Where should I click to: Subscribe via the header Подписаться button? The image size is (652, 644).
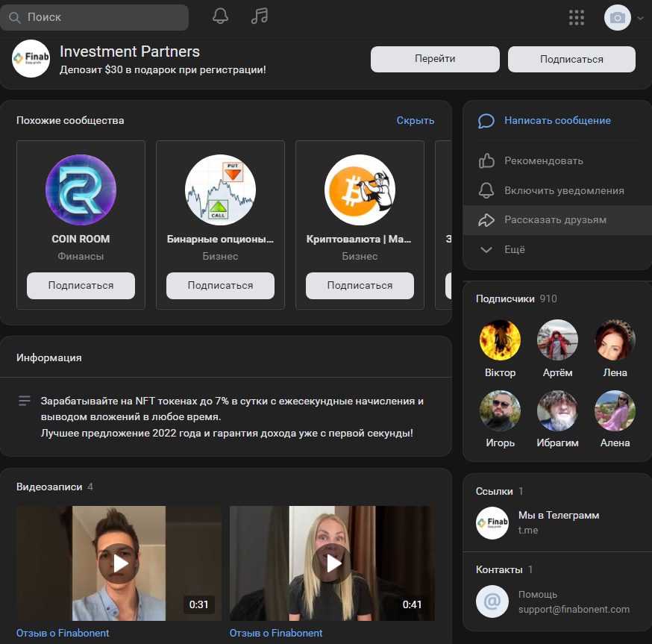[x=571, y=59]
